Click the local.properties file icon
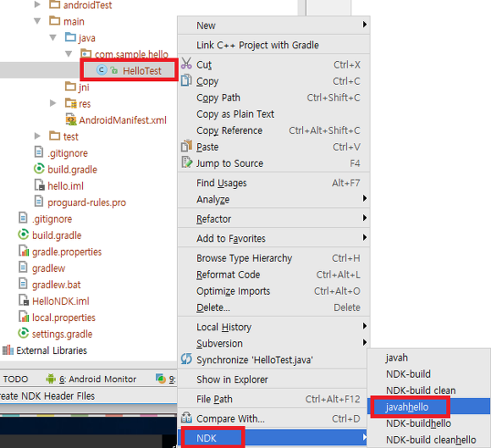491x448 pixels. [24, 317]
